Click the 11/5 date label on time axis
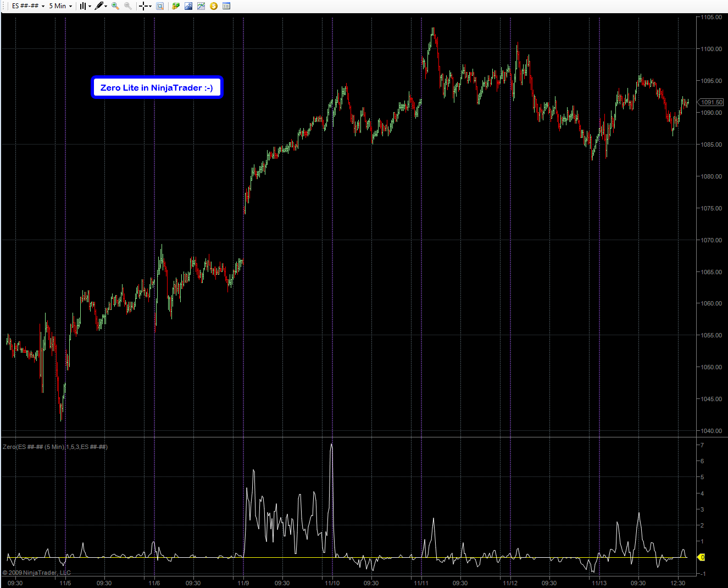 pos(65,583)
